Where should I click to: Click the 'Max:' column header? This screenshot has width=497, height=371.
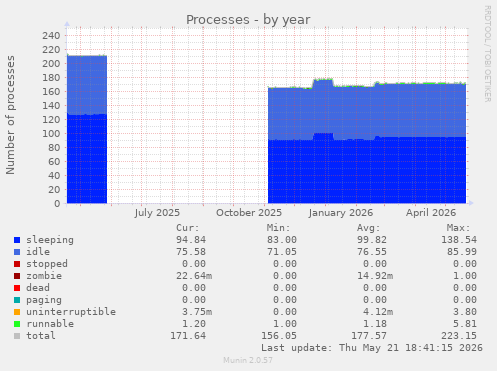pyautogui.click(x=459, y=228)
